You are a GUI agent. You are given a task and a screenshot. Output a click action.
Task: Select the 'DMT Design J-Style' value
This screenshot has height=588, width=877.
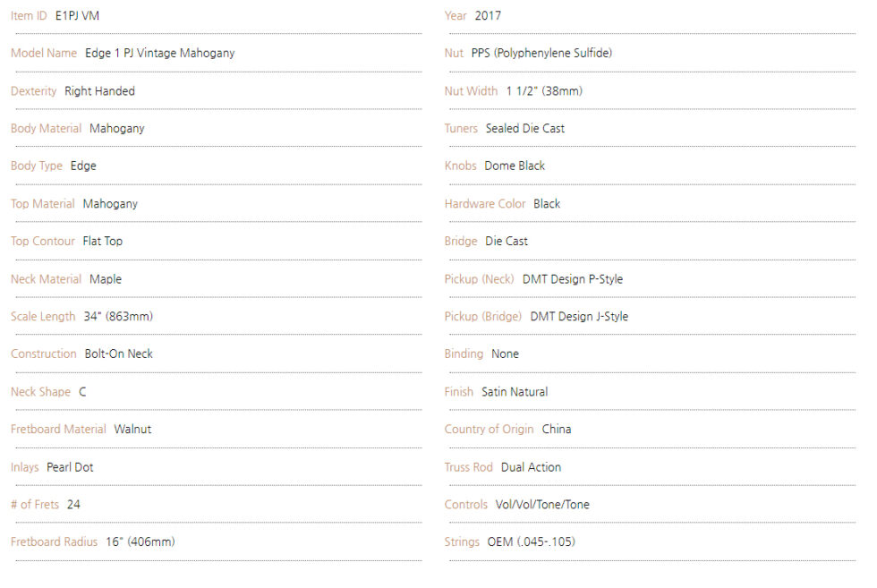point(580,317)
